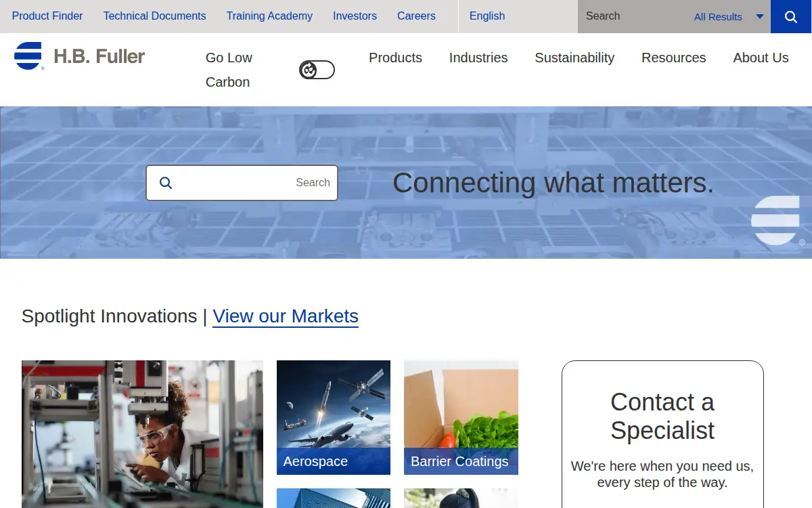Focus the top bar Search field
The width and height of the screenshot is (812, 508).
point(633,16)
